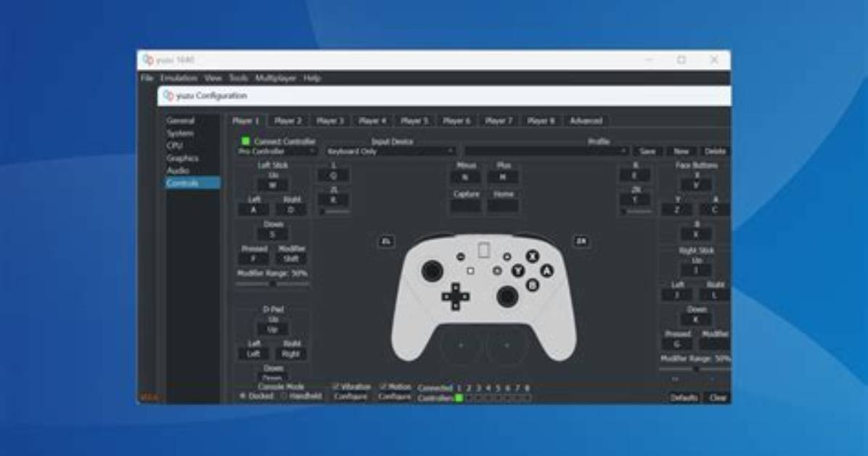The height and width of the screenshot is (456, 868).
Task: Click the B button on controller image
Action: (x=533, y=285)
